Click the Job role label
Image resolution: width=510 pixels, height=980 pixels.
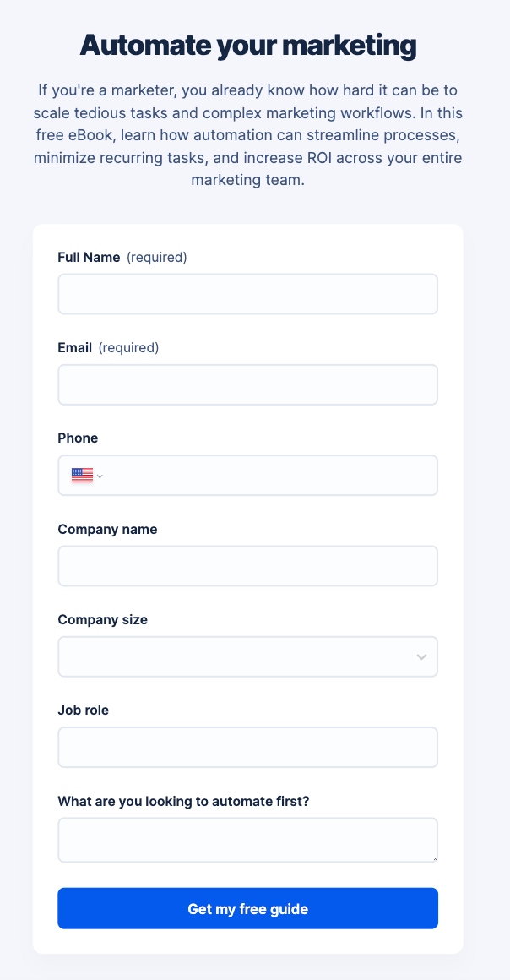pos(83,710)
